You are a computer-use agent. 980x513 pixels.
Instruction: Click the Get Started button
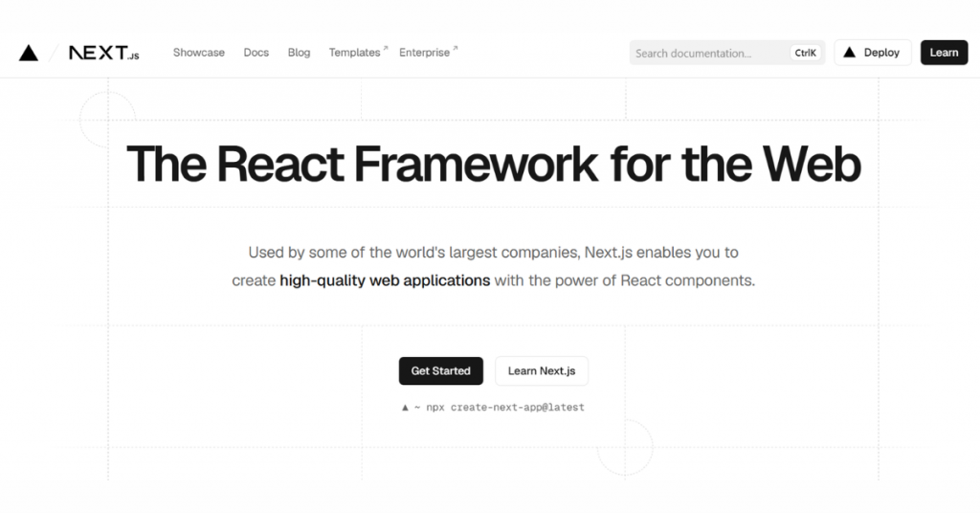tap(440, 371)
